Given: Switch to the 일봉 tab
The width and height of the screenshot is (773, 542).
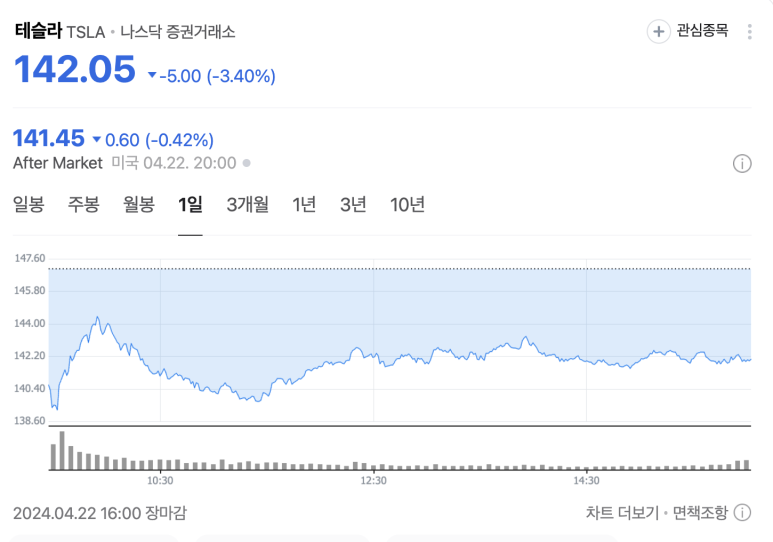Looking at the screenshot, I should 29,205.
